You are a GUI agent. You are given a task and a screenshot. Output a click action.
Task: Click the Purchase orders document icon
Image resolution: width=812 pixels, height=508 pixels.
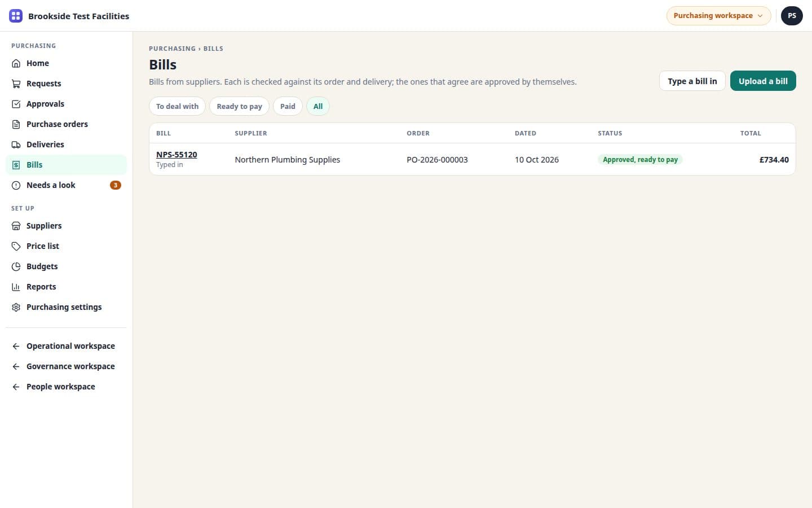coord(16,124)
